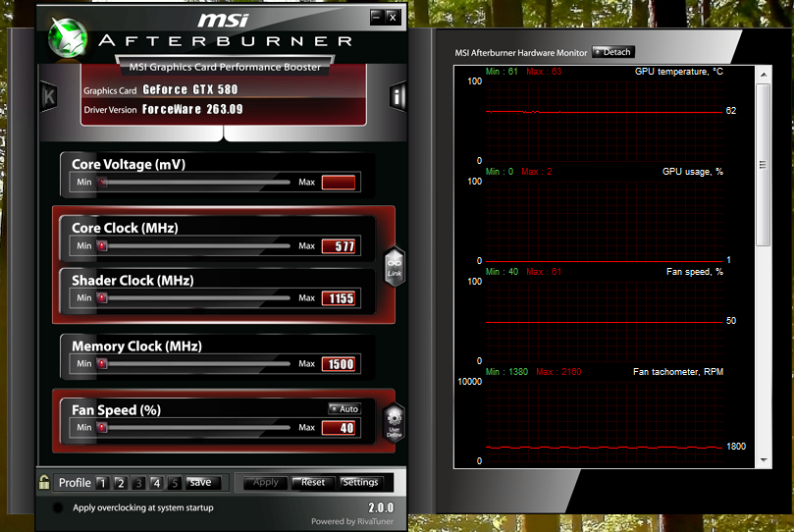Image resolution: width=794 pixels, height=532 pixels.
Task: Toggle the core and shader clock Link button
Action: (x=395, y=267)
